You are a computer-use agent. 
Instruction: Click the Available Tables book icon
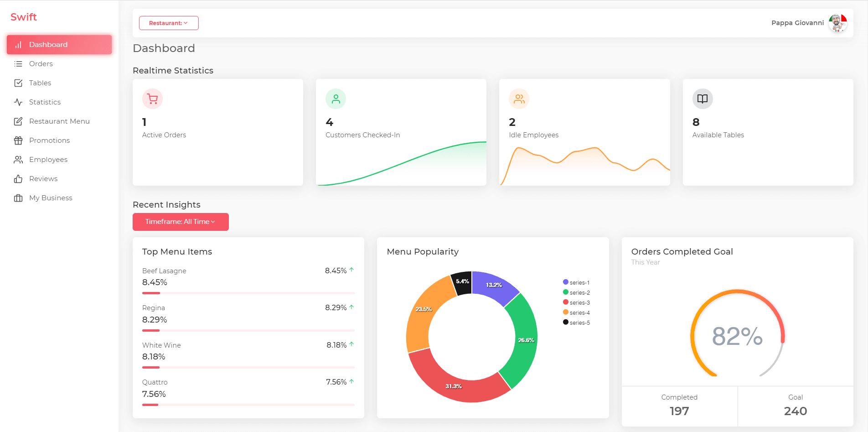point(702,99)
